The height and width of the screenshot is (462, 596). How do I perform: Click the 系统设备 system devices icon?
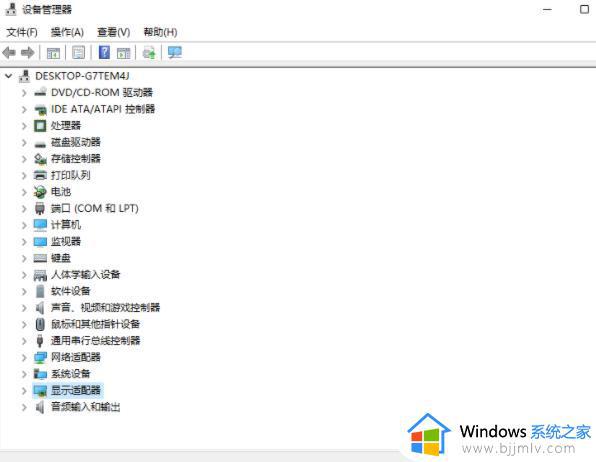pos(40,374)
